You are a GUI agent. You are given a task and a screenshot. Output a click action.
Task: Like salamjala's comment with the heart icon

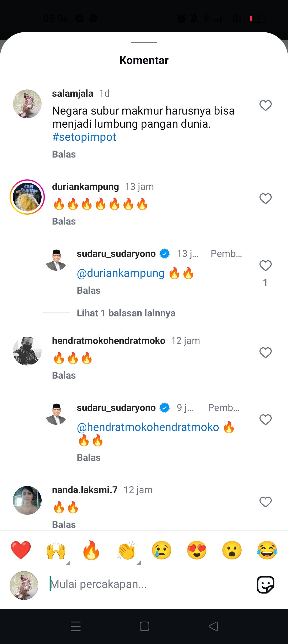(265, 105)
